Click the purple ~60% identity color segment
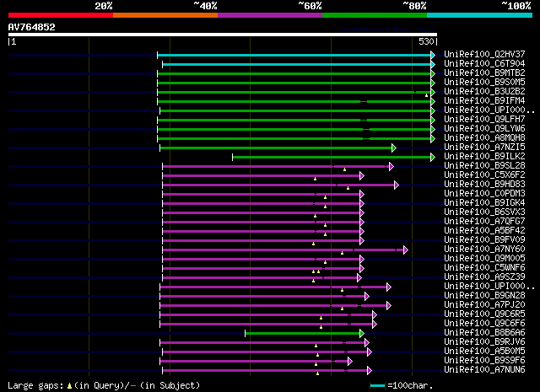 (270, 15)
